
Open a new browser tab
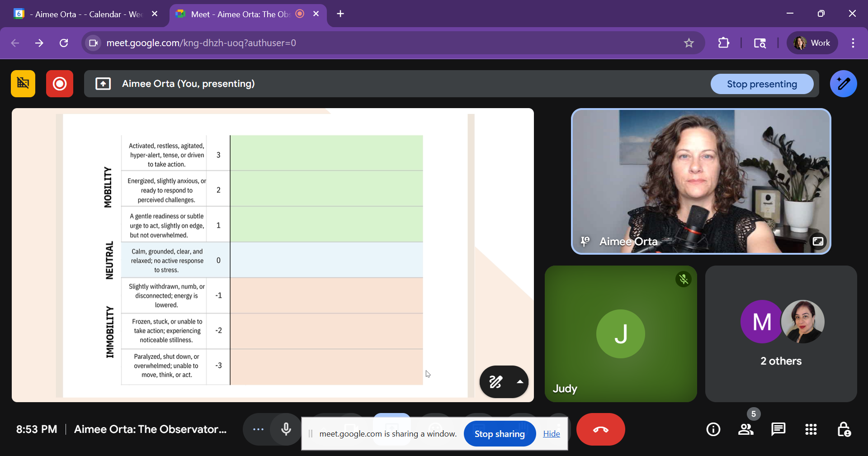click(x=340, y=14)
